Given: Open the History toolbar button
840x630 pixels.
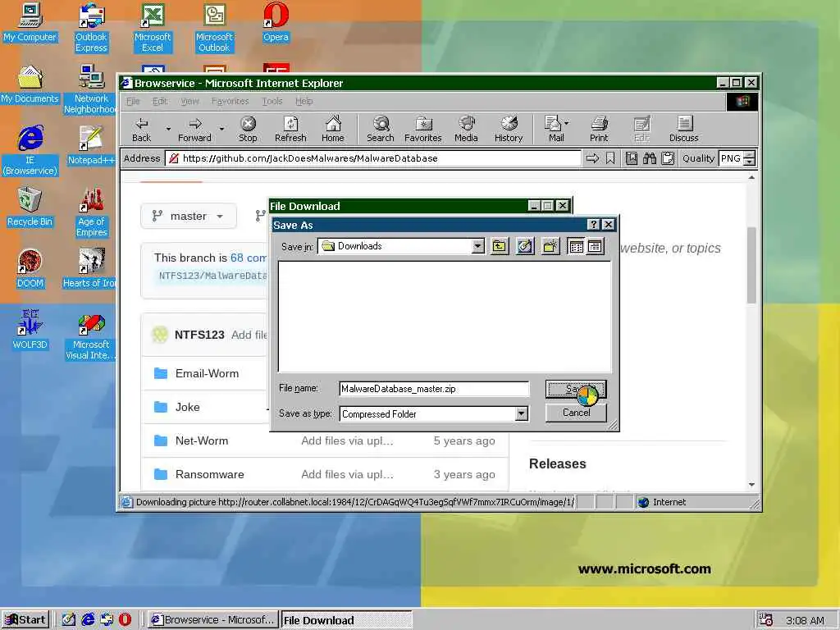Looking at the screenshot, I should pos(509,129).
